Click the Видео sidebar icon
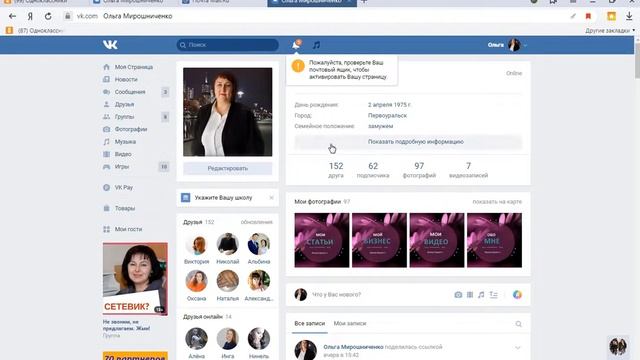The width and height of the screenshot is (640, 360). coord(106,154)
